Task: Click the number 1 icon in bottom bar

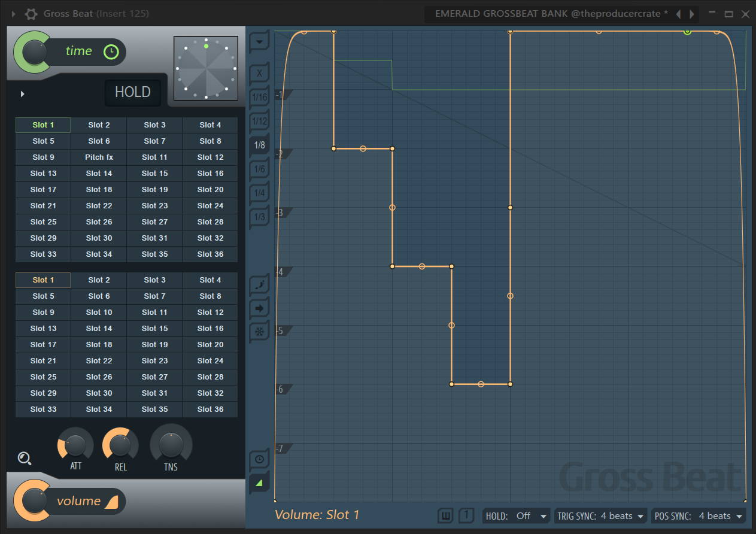Action: click(x=467, y=515)
